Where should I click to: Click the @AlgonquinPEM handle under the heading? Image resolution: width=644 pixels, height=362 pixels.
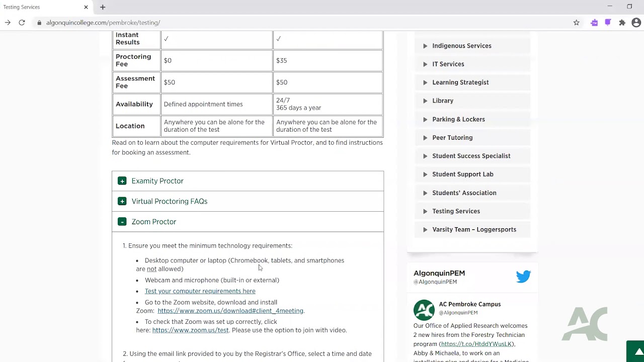point(435,282)
